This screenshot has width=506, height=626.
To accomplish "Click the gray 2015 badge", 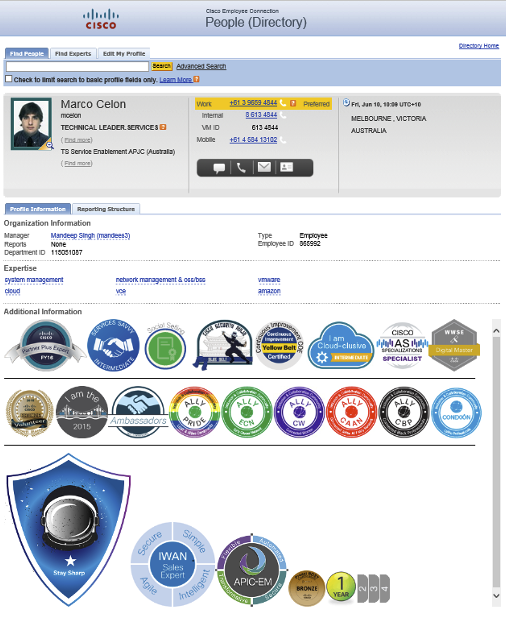I will pyautogui.click(x=82, y=412).
